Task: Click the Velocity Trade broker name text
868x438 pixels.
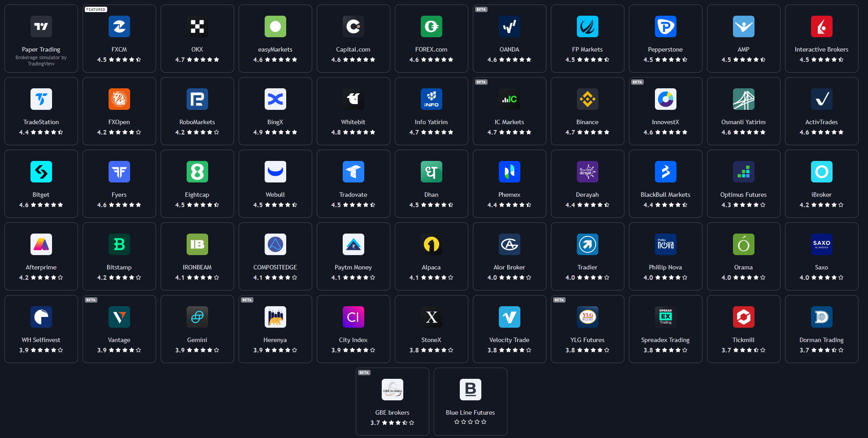Action: point(510,340)
